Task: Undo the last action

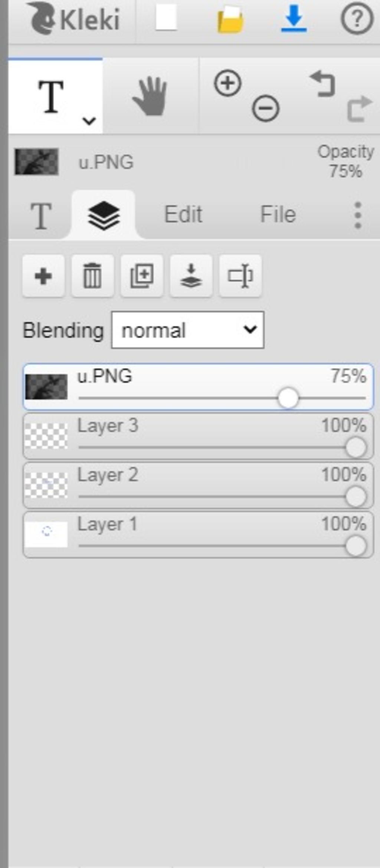Action: click(322, 84)
